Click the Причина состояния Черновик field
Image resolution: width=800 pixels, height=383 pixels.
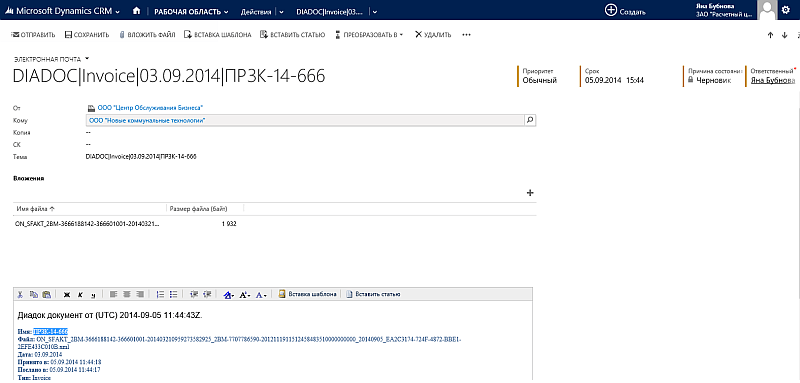point(714,76)
